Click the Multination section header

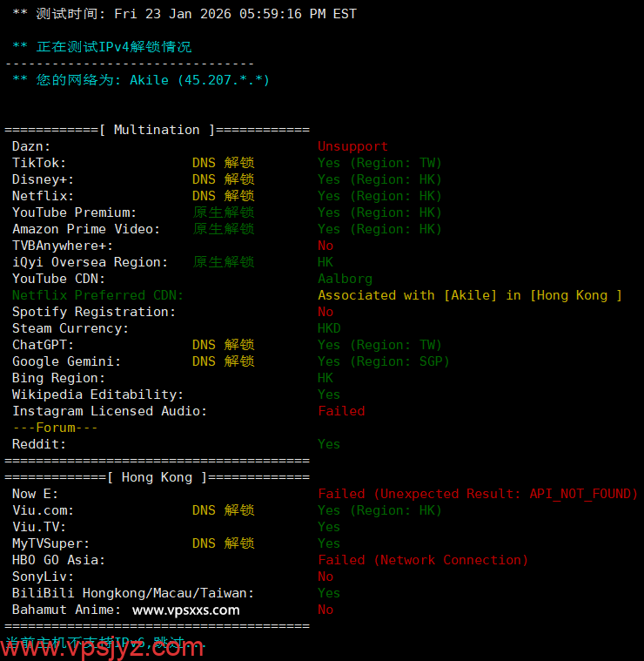click(x=157, y=130)
